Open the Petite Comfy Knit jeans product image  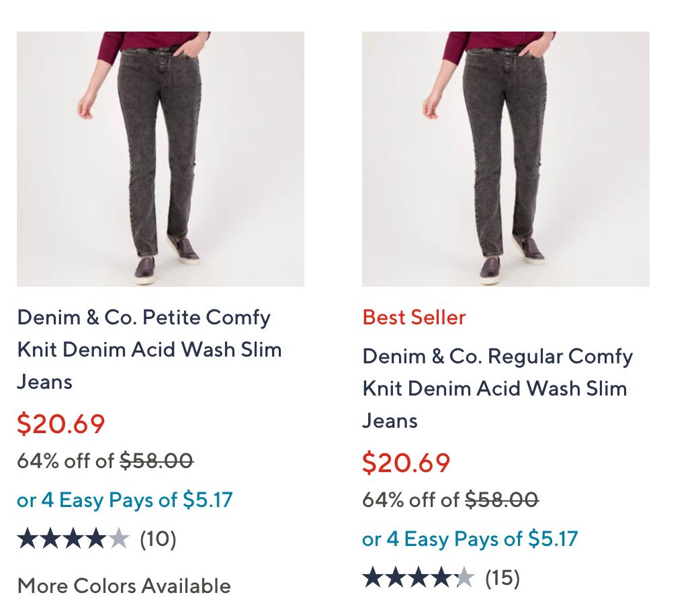[x=161, y=159]
